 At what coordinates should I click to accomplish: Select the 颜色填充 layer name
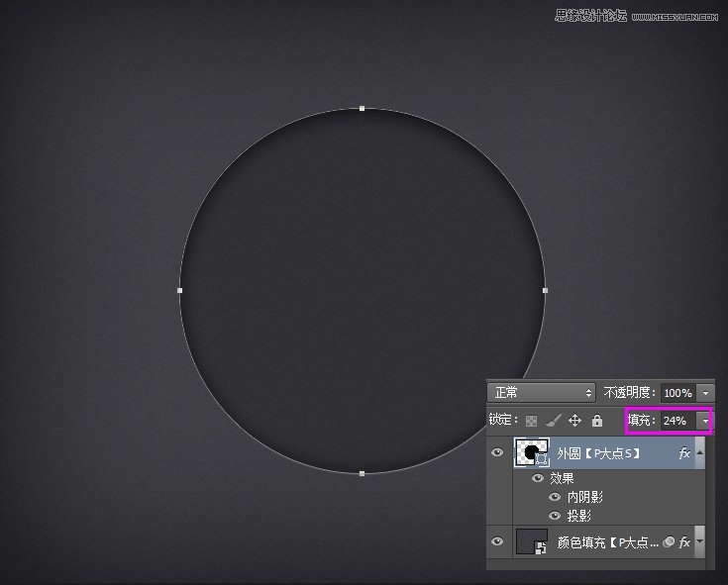[x=606, y=541]
